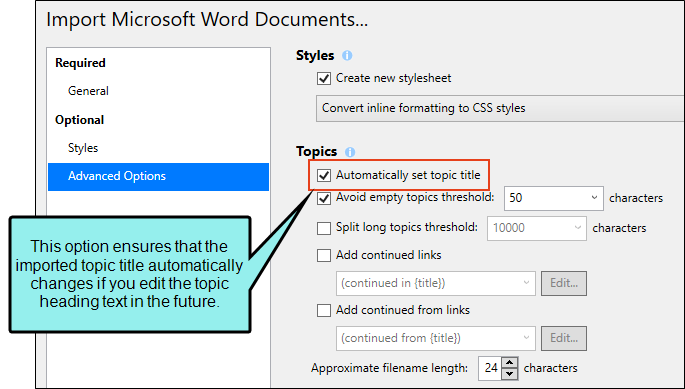This screenshot has width=685, height=389.
Task: Click the Optional heading in sidebar
Action: (80, 120)
